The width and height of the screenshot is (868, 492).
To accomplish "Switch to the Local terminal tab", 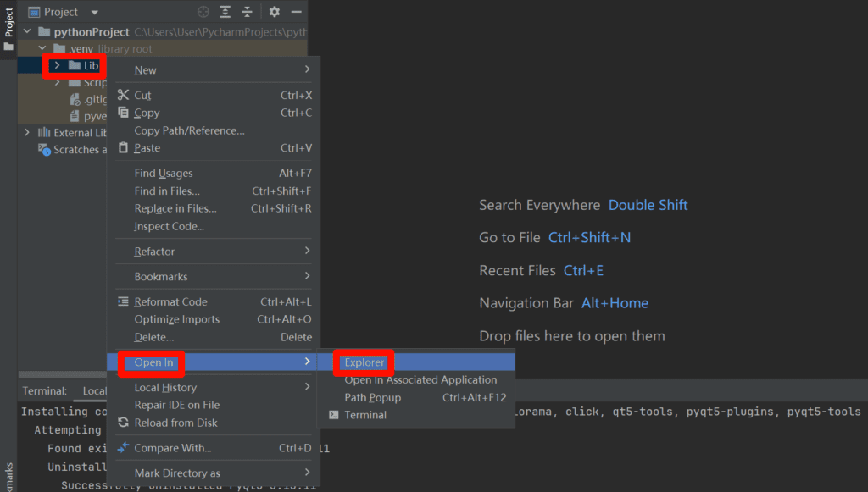I will click(94, 391).
